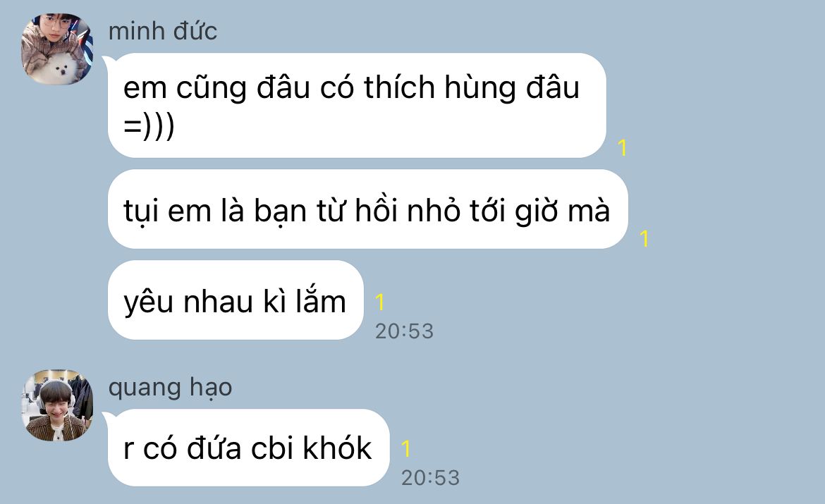Tap the sender name minh đức
The height and width of the screenshot is (504, 825).
(163, 30)
